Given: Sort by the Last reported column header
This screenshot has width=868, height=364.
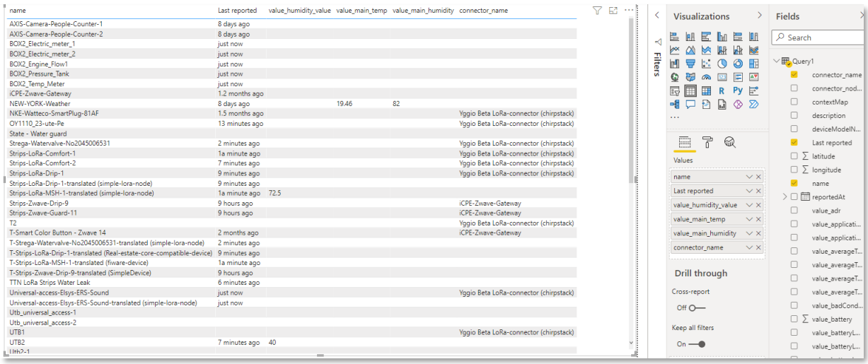Looking at the screenshot, I should pyautogui.click(x=238, y=11).
